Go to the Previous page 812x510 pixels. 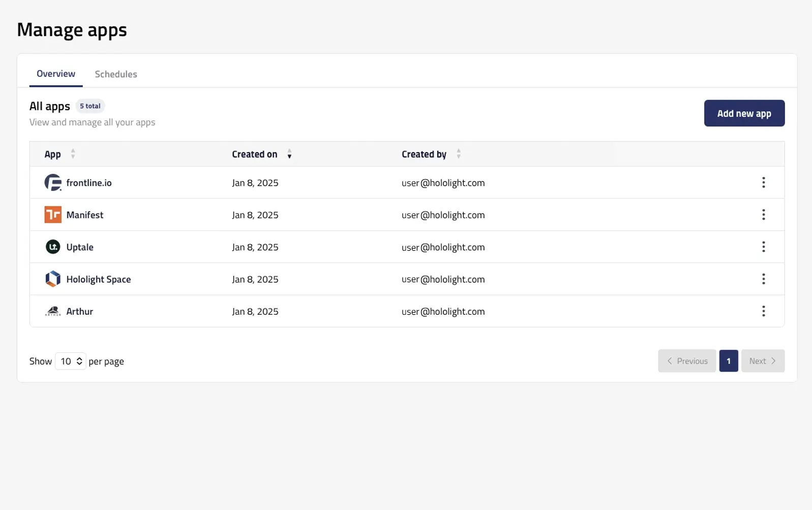pyautogui.click(x=687, y=361)
